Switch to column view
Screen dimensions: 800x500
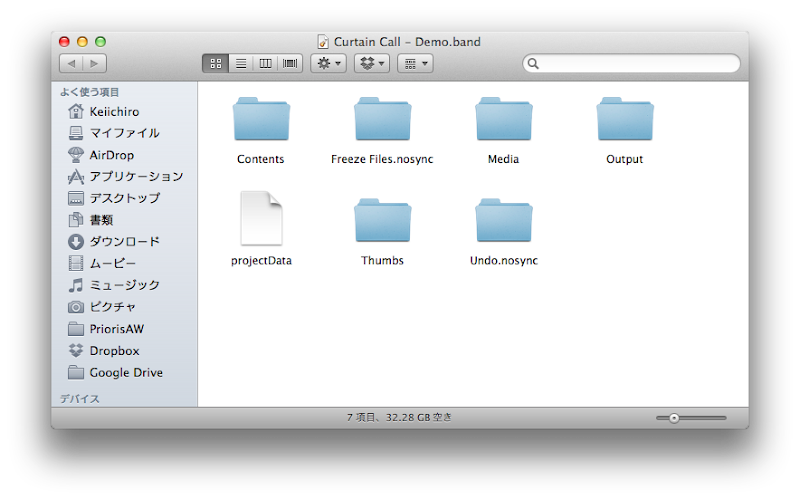(x=265, y=63)
